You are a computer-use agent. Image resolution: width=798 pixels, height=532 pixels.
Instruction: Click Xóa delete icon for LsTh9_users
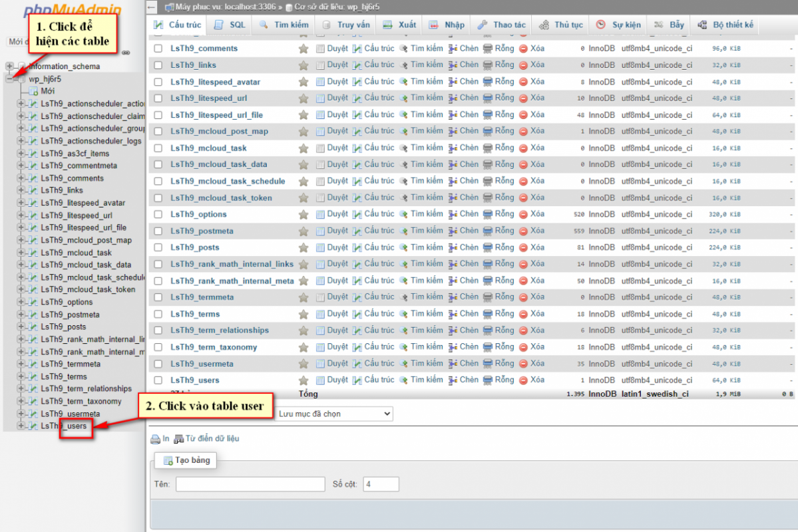(x=524, y=380)
